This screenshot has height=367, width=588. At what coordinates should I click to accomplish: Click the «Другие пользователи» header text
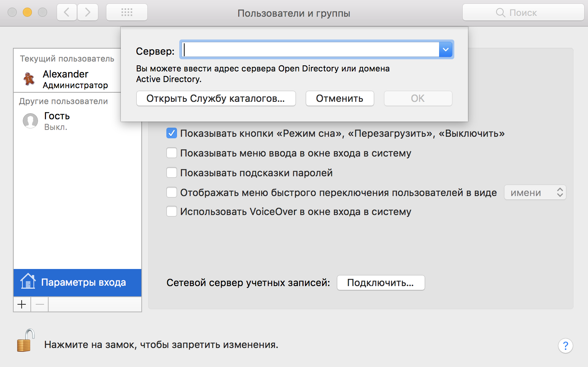tap(63, 101)
